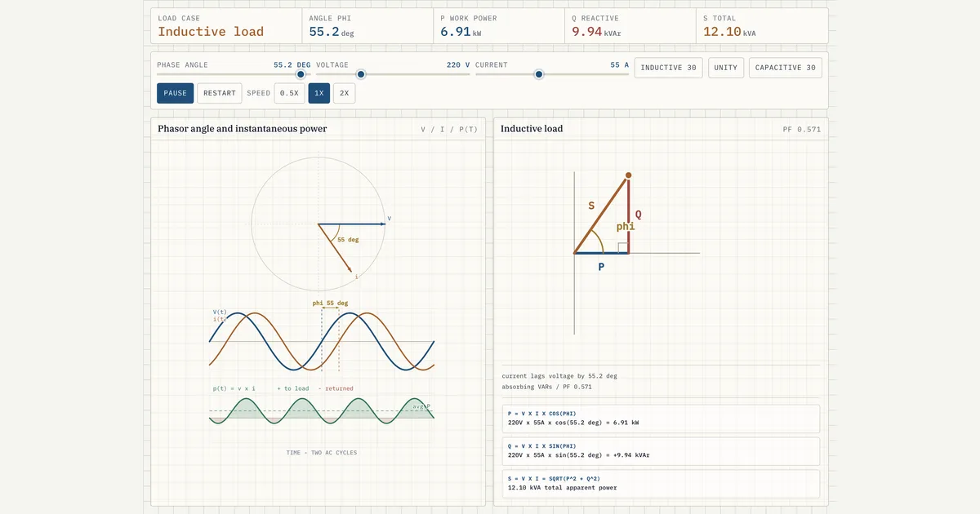Click the P label under the power triangle
Image resolution: width=980 pixels, height=514 pixels.
[601, 267]
